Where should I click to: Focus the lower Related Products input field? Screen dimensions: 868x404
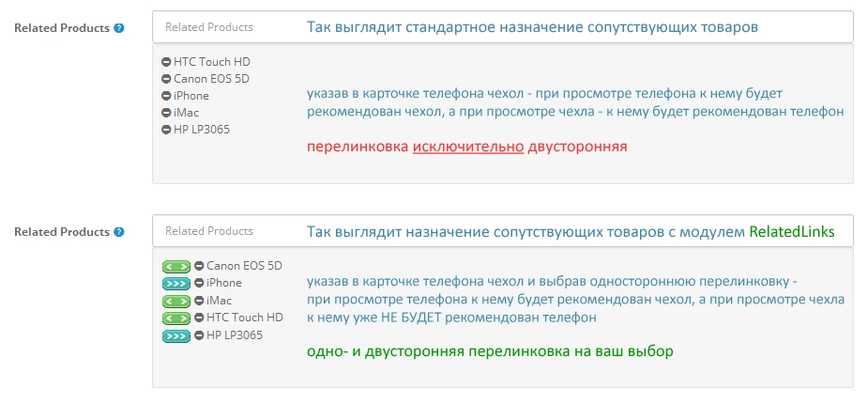click(503, 231)
